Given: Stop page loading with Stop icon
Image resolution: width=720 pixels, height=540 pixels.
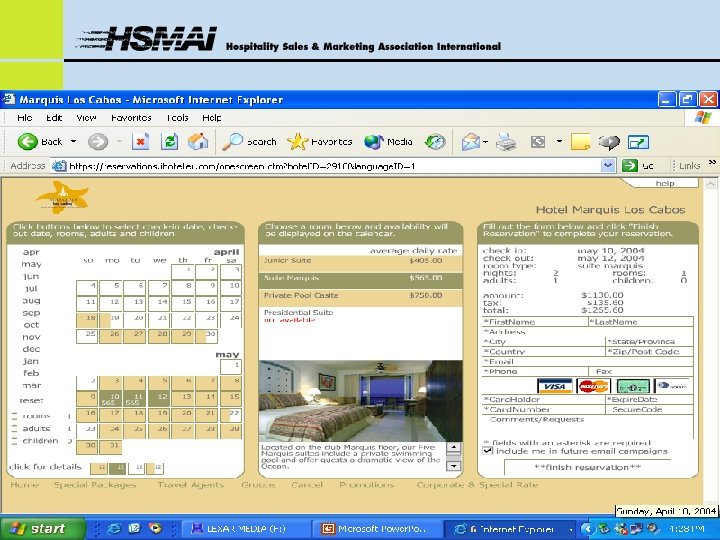Looking at the screenshot, I should click(141, 141).
